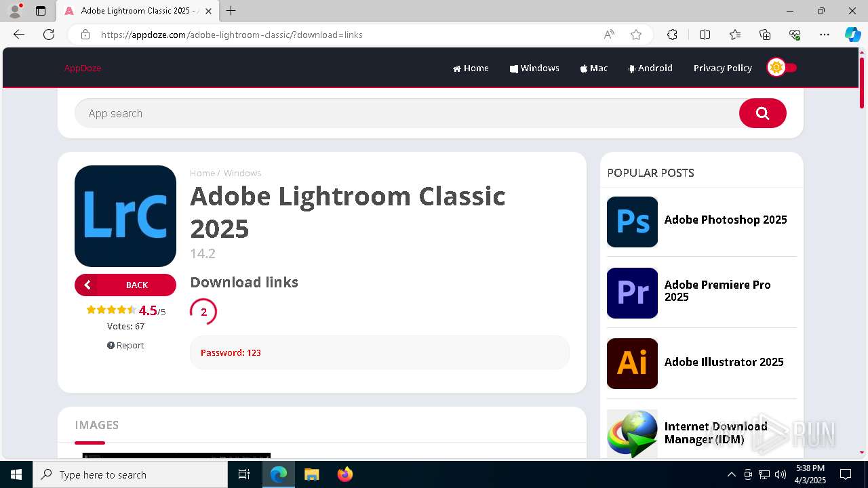Click the POPULAR POSTS heading
The height and width of the screenshot is (488, 868).
(x=650, y=173)
